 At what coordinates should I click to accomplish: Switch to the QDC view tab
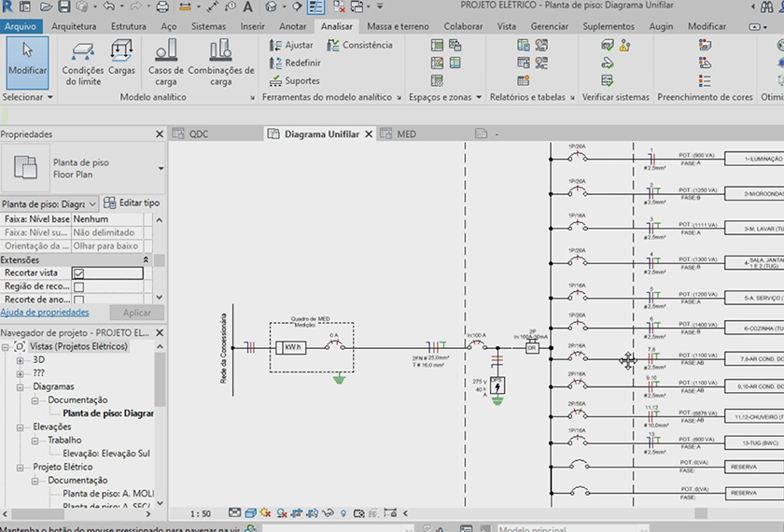(198, 134)
